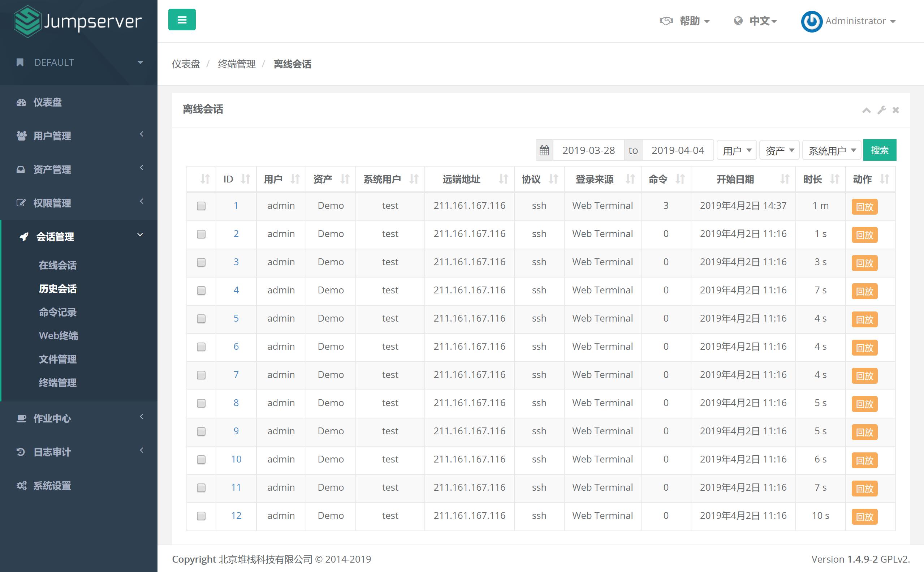Image resolution: width=924 pixels, height=572 pixels.
Task: Sort by 开始日期 column sort icon
Action: coord(785,179)
